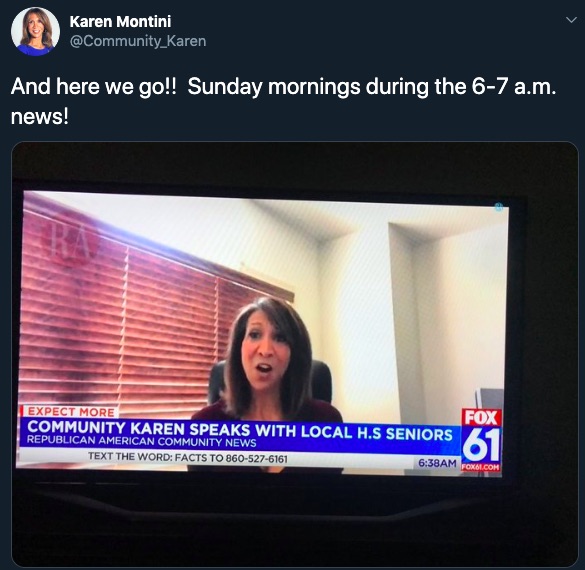Screen dimensions: 585x570
Task: Expand the tweet options chevron
Action: (x=571, y=20)
